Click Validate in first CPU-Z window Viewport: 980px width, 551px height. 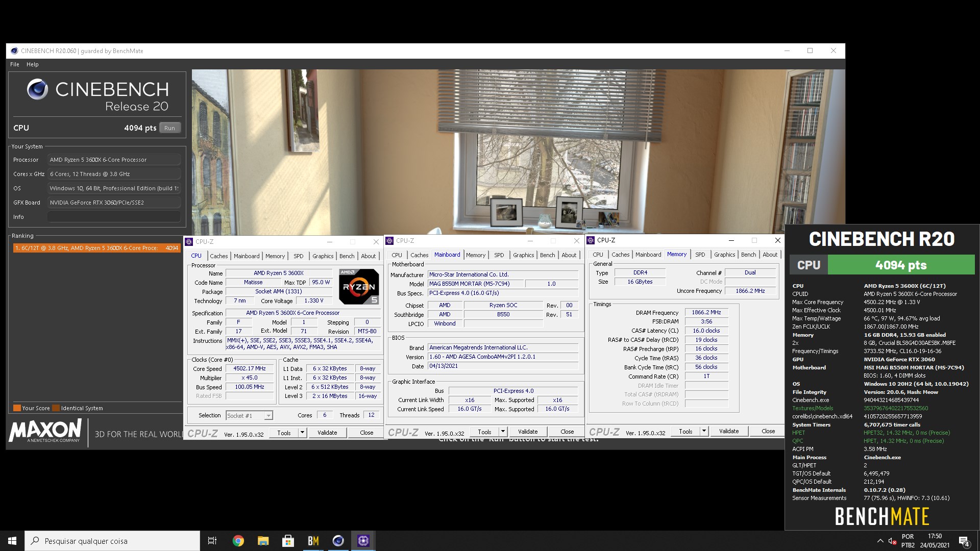[327, 433]
